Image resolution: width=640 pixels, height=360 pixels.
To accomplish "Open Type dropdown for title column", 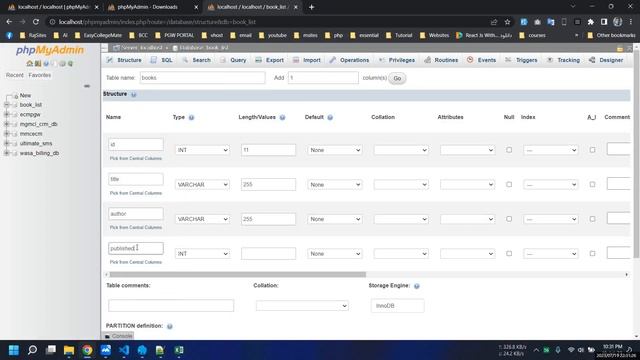I will (x=202, y=184).
